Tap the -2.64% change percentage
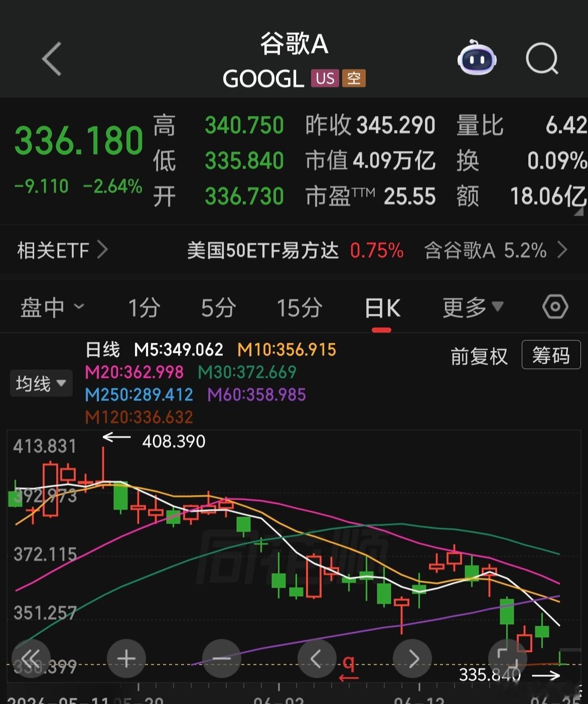This screenshot has width=588, height=704. click(x=113, y=187)
